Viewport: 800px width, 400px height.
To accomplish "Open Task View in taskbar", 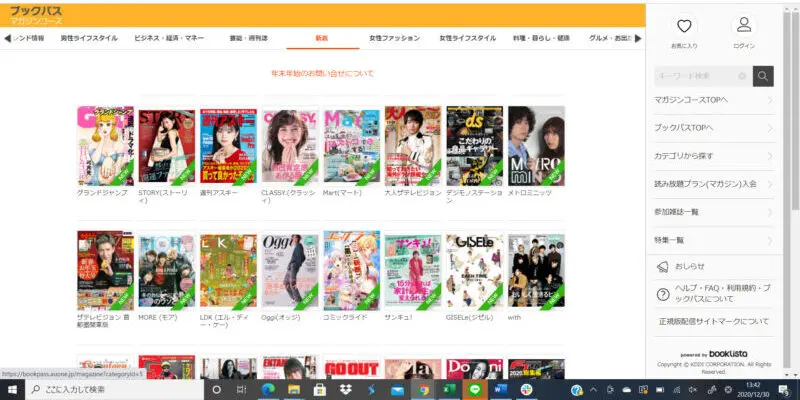I will click(x=241, y=390).
